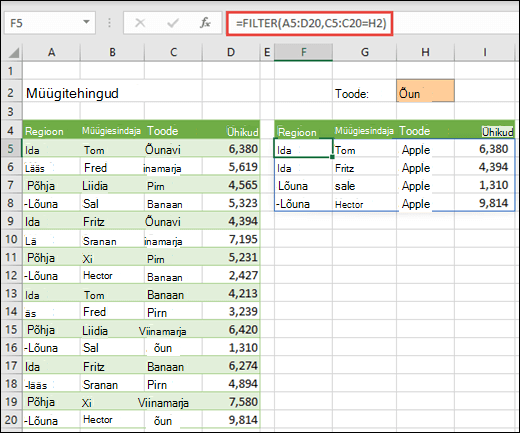This screenshot has width=520, height=433.
Task: Select row 4 header
Action: (x=11, y=130)
